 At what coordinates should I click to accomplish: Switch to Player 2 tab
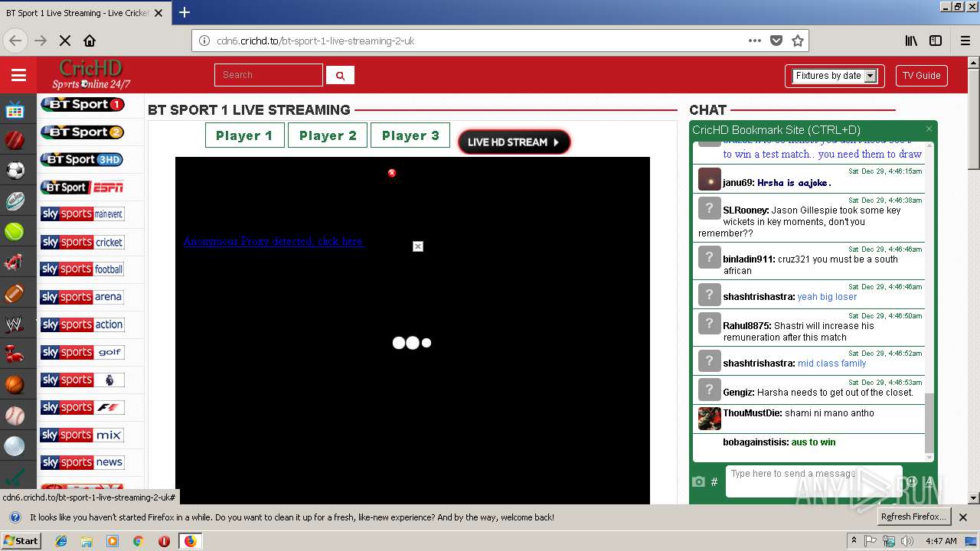point(328,135)
